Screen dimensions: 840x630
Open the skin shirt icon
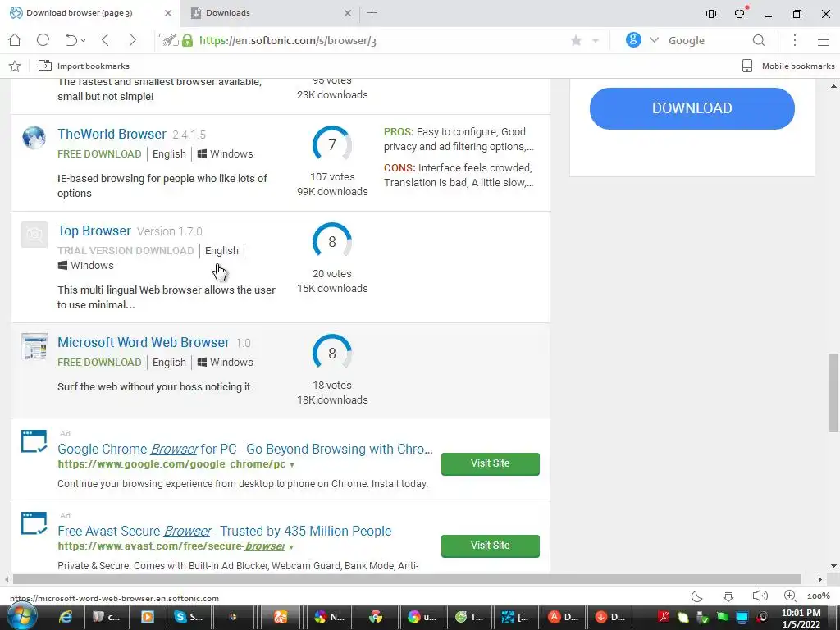[741, 13]
